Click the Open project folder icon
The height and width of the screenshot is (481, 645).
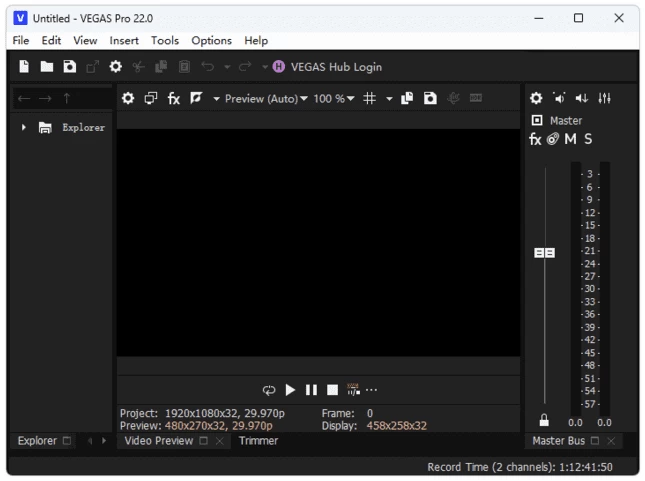47,67
